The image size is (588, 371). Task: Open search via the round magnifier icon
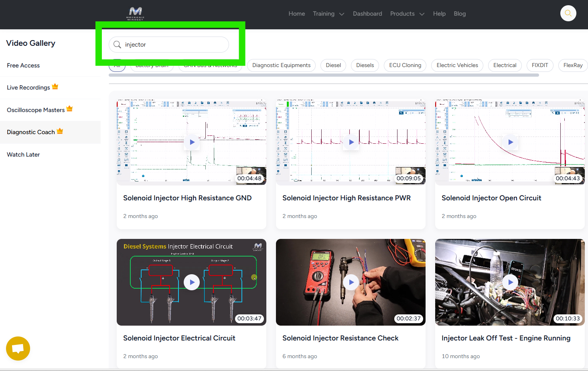[x=568, y=13]
